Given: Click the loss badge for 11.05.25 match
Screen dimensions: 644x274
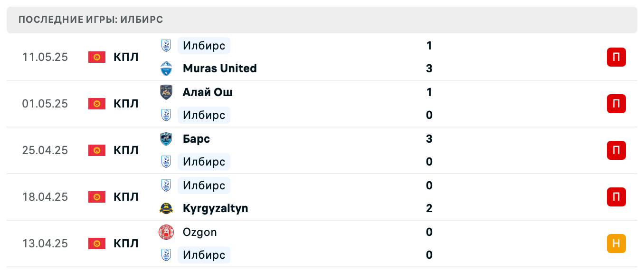Looking at the screenshot, I should 616,57.
